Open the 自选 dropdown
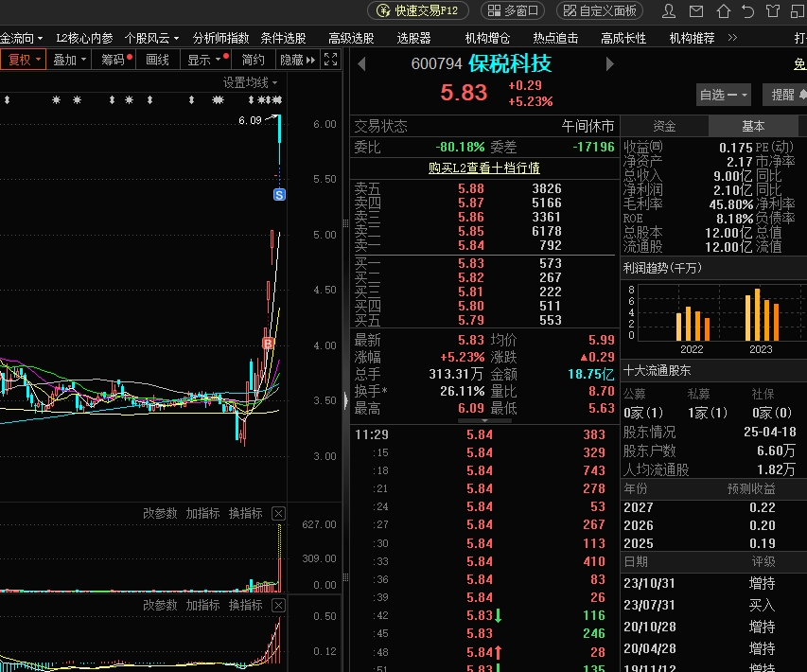The image size is (807, 672). [x=723, y=95]
